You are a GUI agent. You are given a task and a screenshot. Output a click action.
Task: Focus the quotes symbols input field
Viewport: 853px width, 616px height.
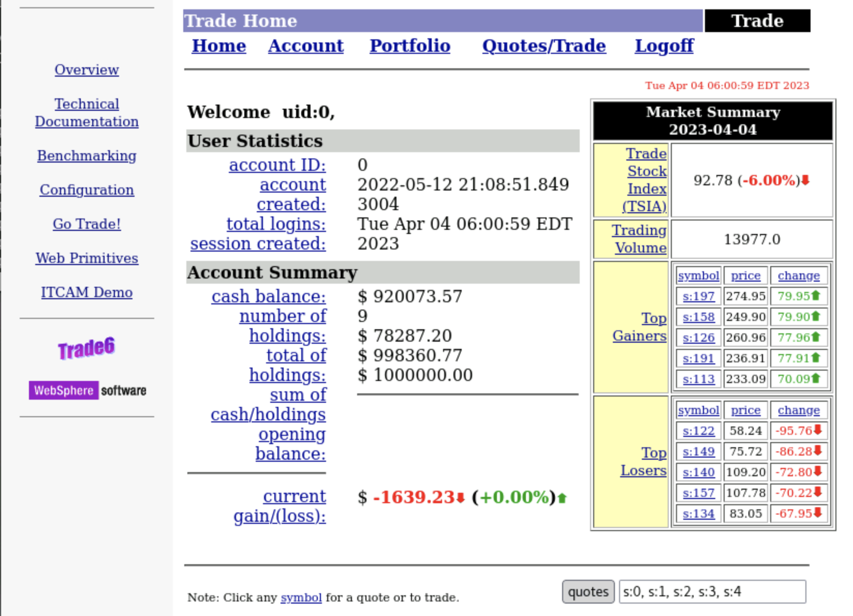click(713, 592)
